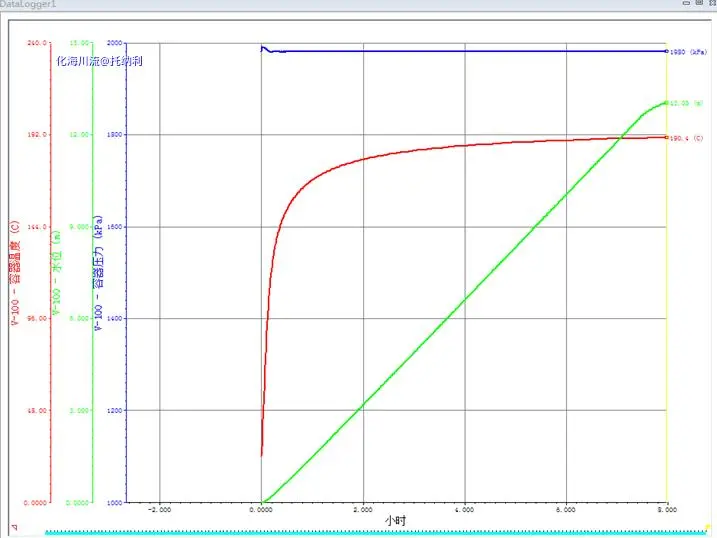
Task: Click the red axis '48.00' tick label
Action: 37,410
